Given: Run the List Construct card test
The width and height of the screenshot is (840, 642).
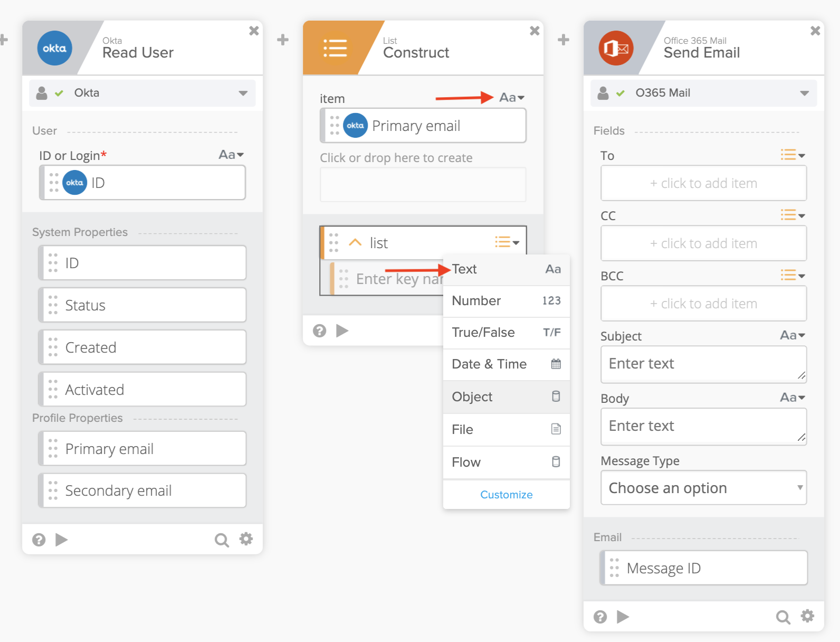Looking at the screenshot, I should click(x=342, y=331).
